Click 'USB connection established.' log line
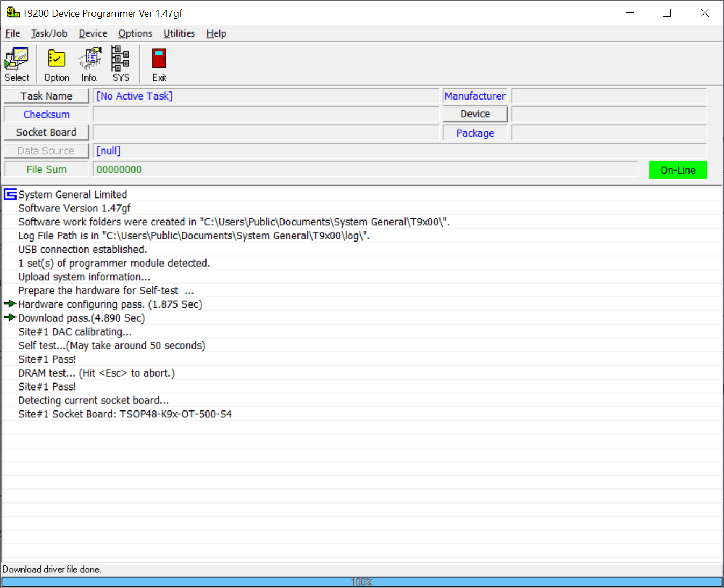The image size is (724, 588). point(82,250)
